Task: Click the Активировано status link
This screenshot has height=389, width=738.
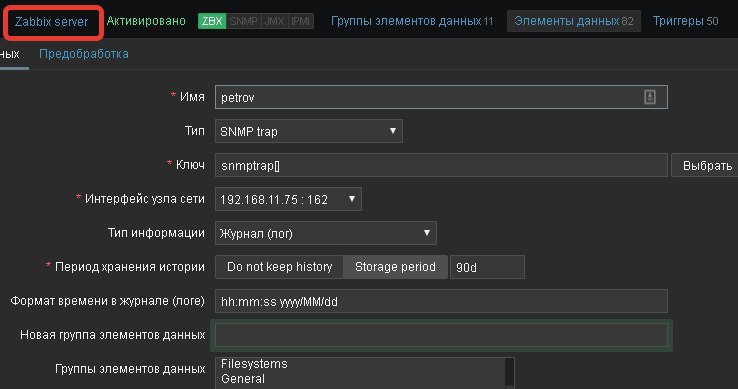Action: pos(146,21)
